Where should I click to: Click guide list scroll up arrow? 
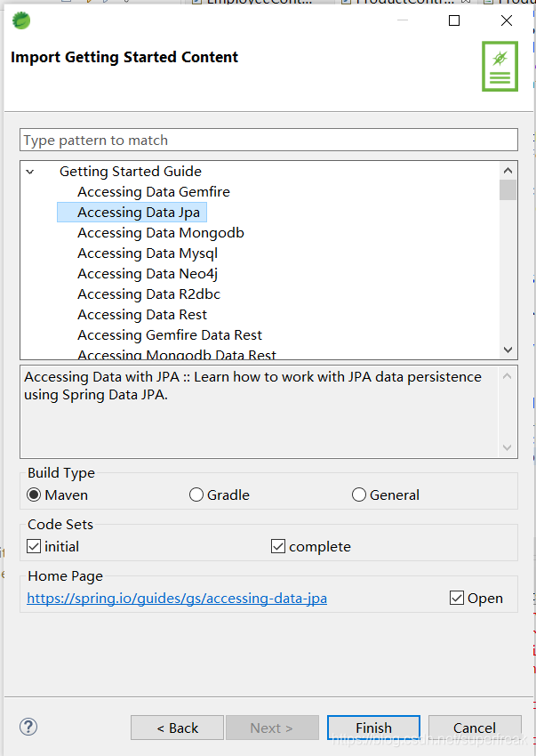click(508, 170)
